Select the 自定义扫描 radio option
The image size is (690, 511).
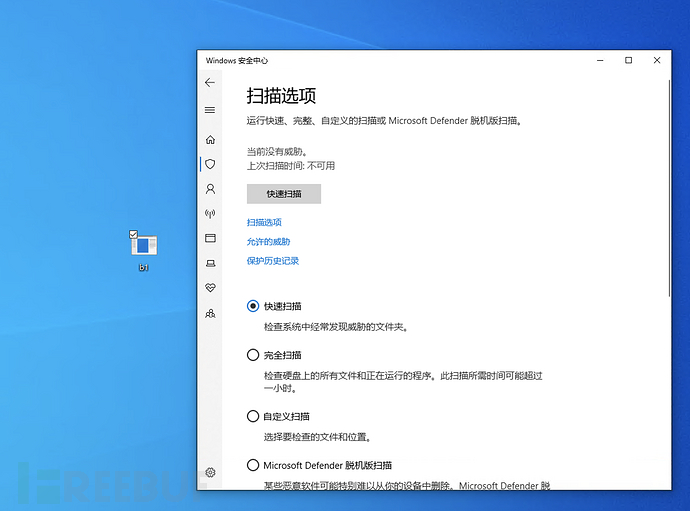tap(253, 416)
